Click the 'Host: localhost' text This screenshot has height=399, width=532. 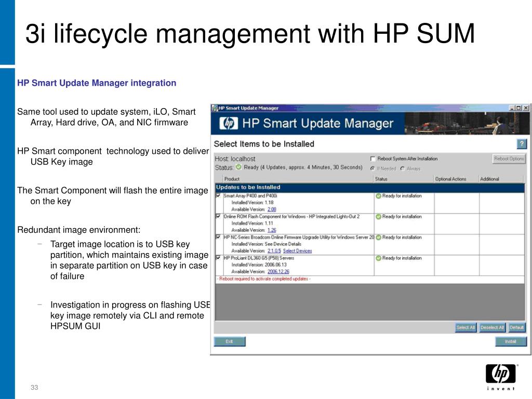[235, 159]
